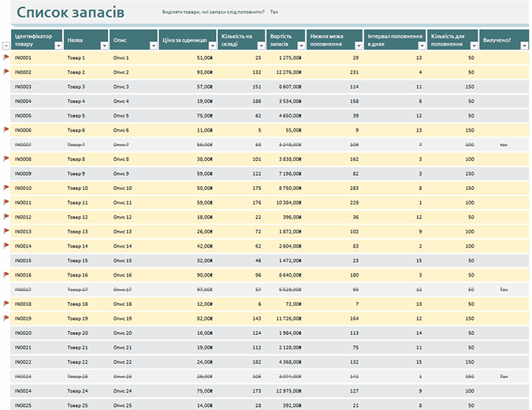The image size is (532, 410).
Task: Click the 'Так' discontinued value for IN0007
Action: coord(504,145)
